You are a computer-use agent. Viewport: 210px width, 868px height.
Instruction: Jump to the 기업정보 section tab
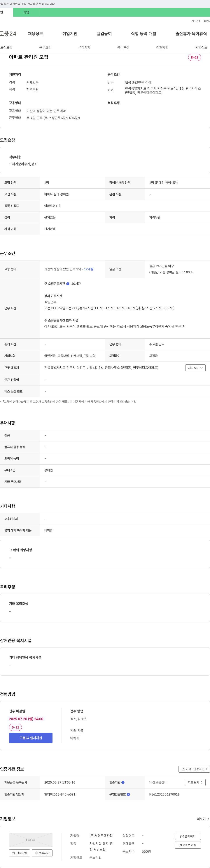click(201, 48)
